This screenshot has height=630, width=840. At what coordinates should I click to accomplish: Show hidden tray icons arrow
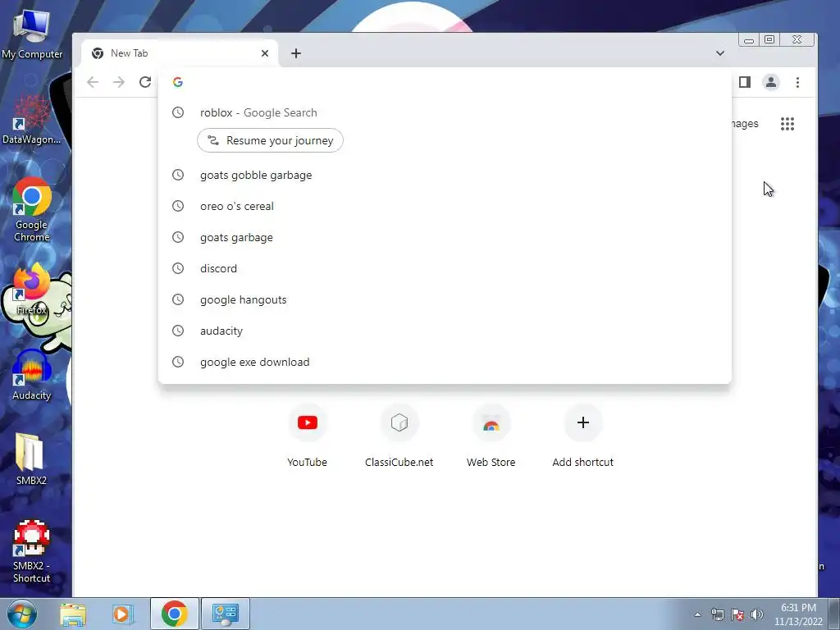[x=697, y=614]
